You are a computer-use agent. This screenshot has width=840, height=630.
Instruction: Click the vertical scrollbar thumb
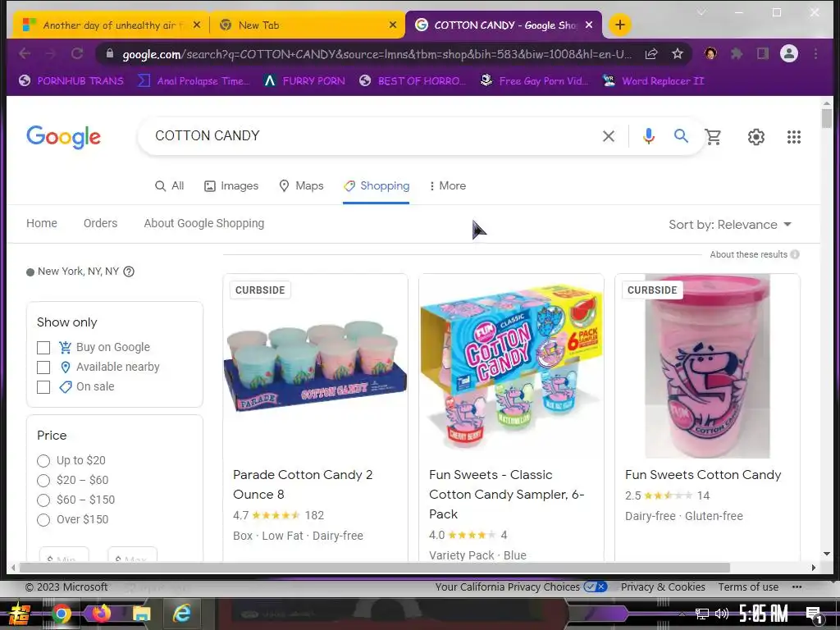(827, 118)
